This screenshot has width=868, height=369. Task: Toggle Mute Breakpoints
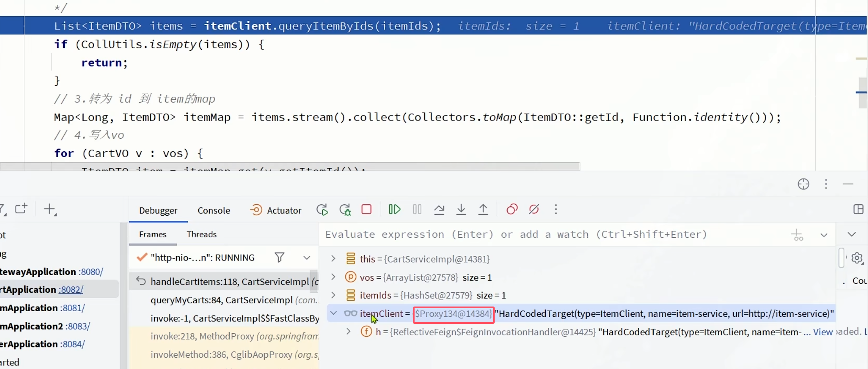534,209
